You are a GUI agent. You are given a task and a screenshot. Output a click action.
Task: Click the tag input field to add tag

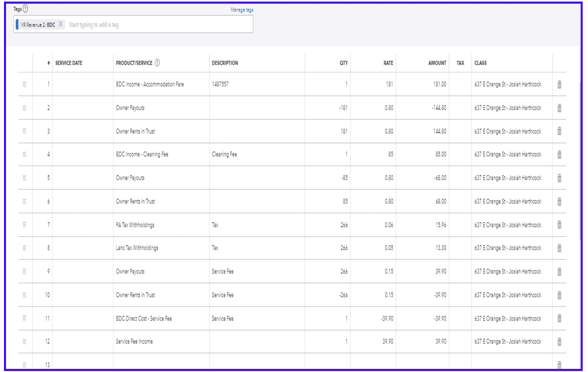point(156,25)
